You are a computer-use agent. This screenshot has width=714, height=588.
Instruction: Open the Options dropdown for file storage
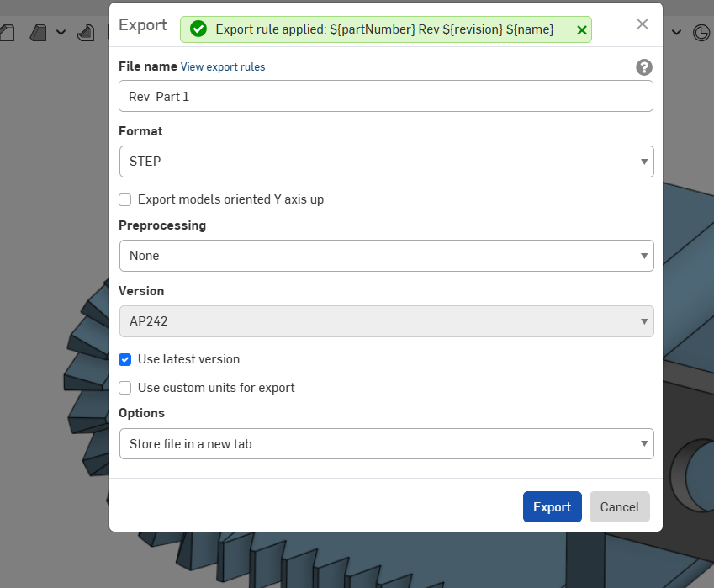click(386, 444)
